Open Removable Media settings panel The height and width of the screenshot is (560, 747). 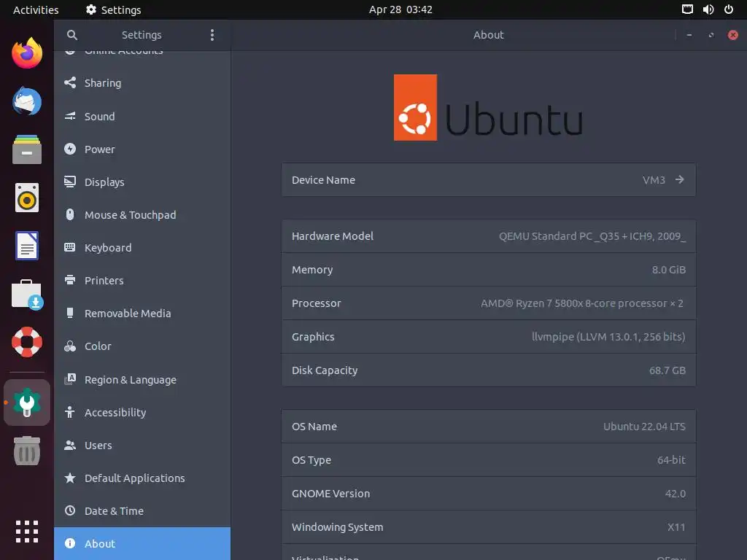click(x=142, y=314)
